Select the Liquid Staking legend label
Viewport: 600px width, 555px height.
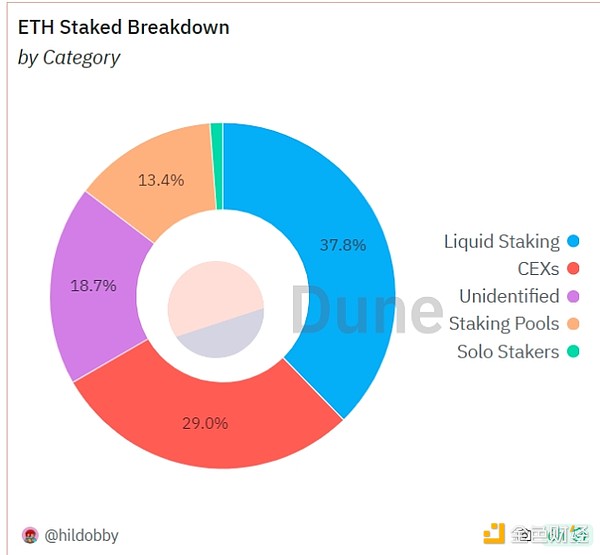click(501, 241)
